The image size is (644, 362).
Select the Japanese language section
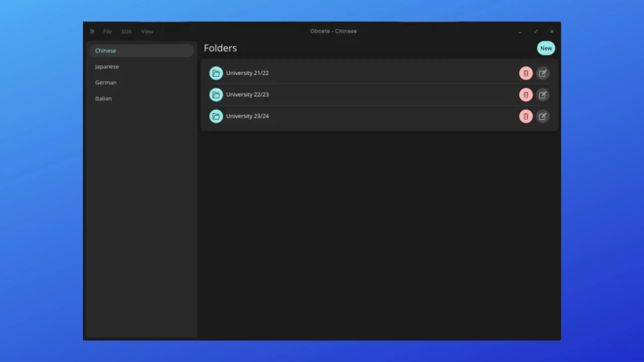pyautogui.click(x=107, y=66)
